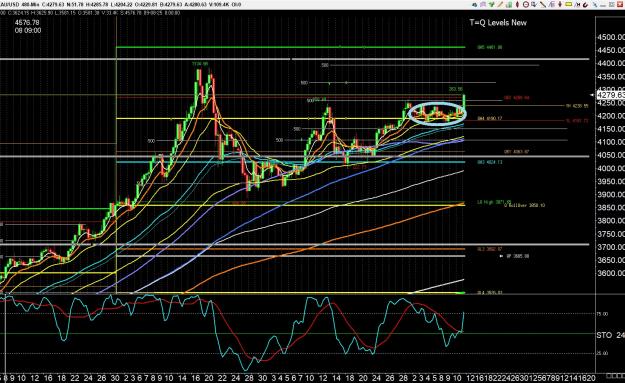Click the small blue tool icon

[x=595, y=5]
